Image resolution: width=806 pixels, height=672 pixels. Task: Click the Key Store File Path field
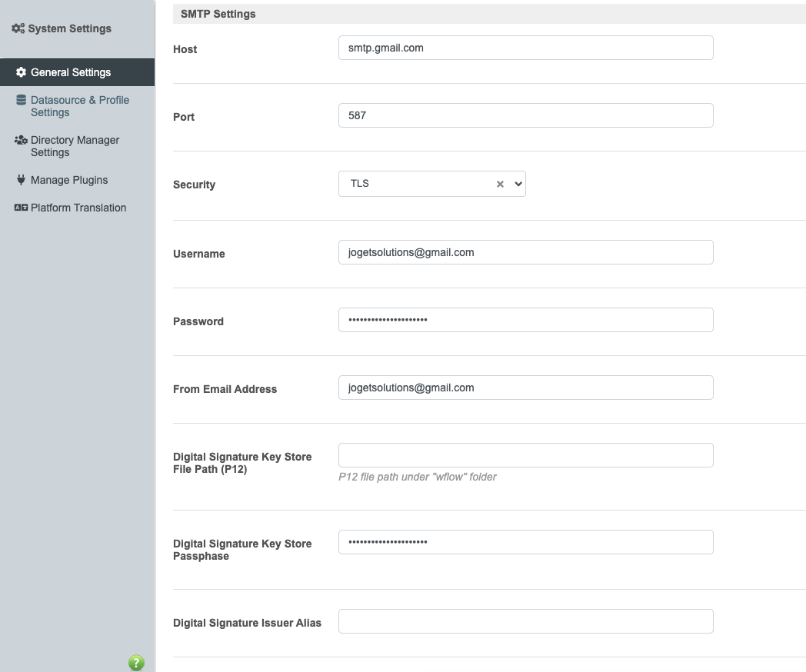tap(525, 455)
